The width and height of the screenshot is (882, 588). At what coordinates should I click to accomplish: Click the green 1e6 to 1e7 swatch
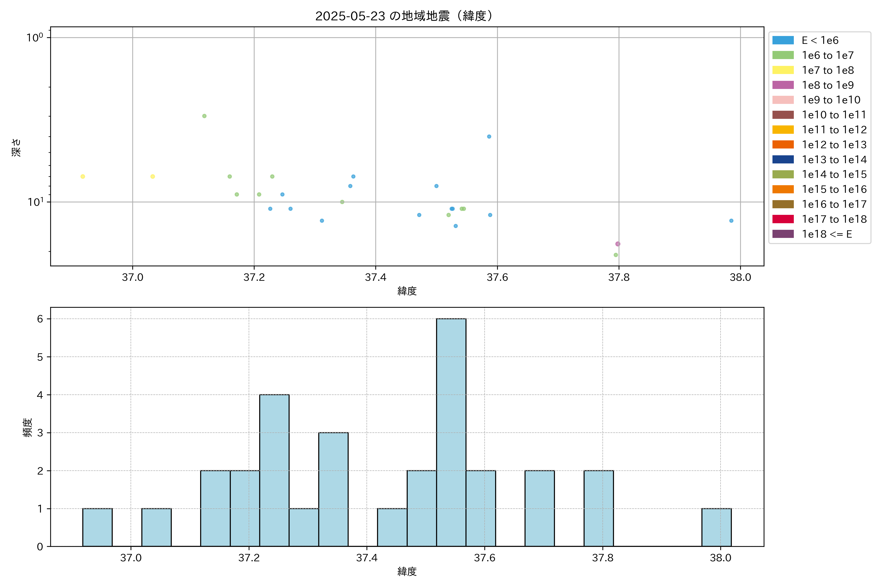coord(783,56)
